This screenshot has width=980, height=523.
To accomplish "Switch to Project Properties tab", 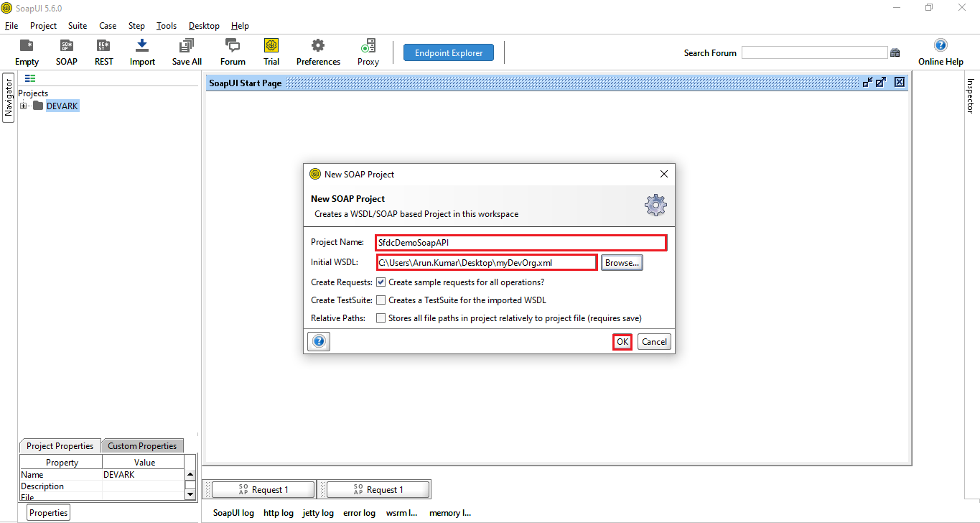I will pos(60,446).
